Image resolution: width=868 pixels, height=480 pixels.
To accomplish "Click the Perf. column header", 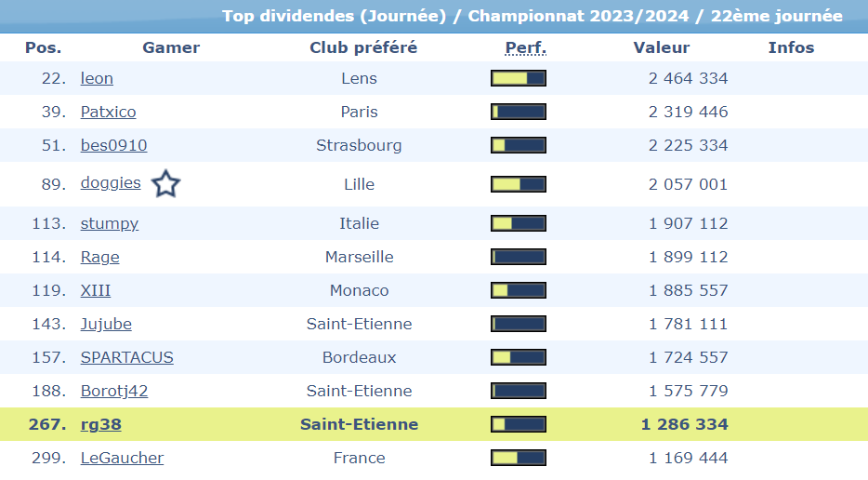I will pyautogui.click(x=526, y=47).
